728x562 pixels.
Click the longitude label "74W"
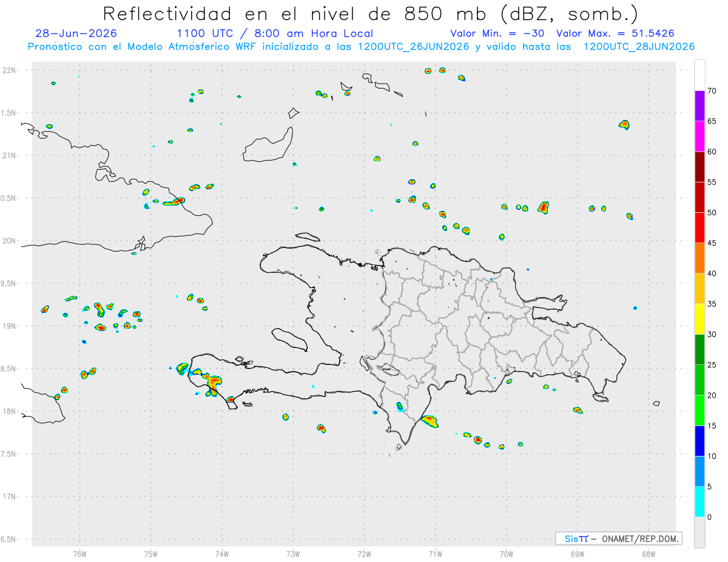tap(222, 554)
